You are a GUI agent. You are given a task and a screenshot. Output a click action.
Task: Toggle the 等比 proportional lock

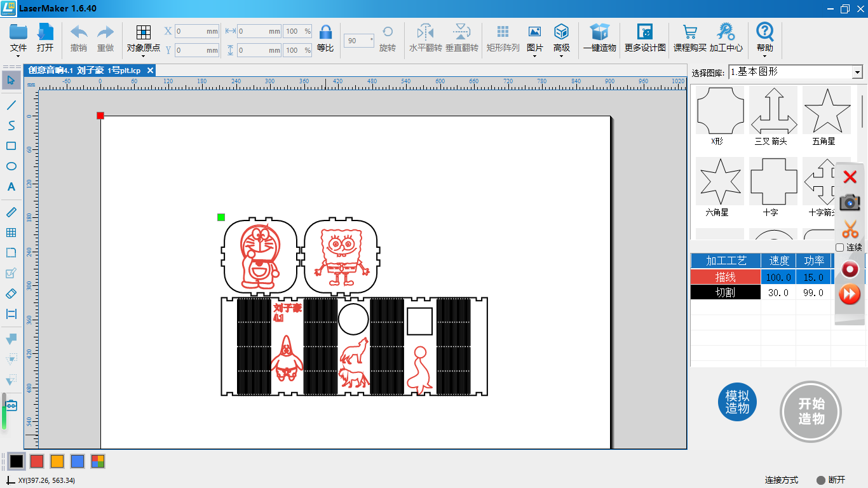point(325,37)
